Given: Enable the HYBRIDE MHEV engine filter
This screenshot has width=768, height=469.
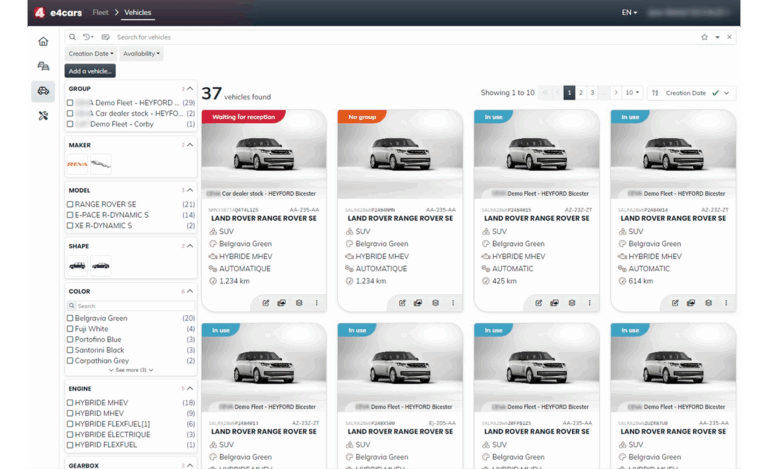Looking at the screenshot, I should [71, 403].
